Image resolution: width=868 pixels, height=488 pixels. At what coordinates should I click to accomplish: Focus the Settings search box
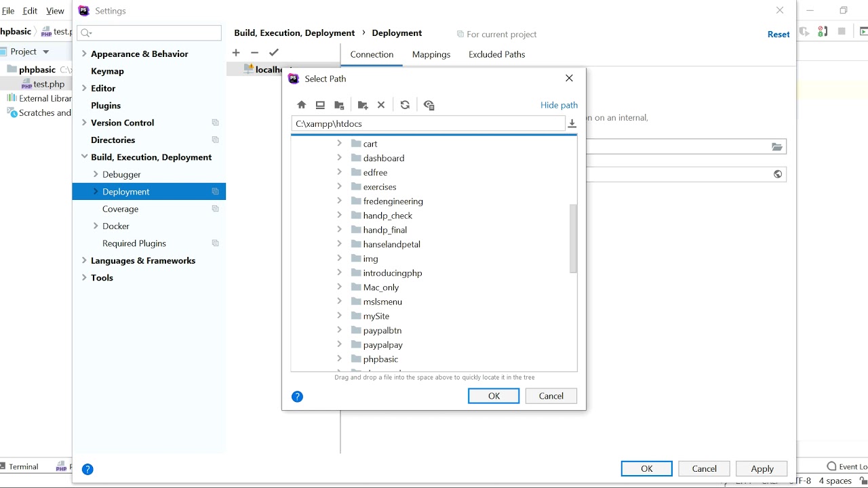(149, 33)
